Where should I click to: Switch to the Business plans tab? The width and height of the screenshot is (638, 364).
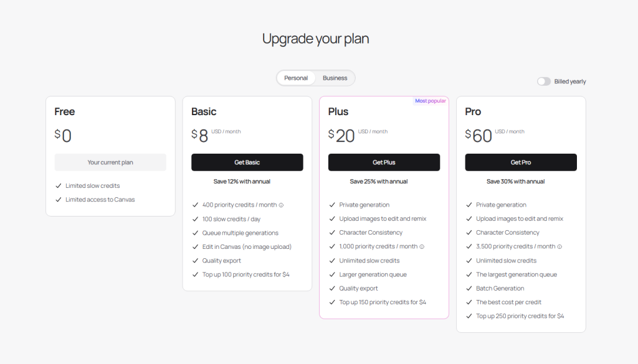335,78
